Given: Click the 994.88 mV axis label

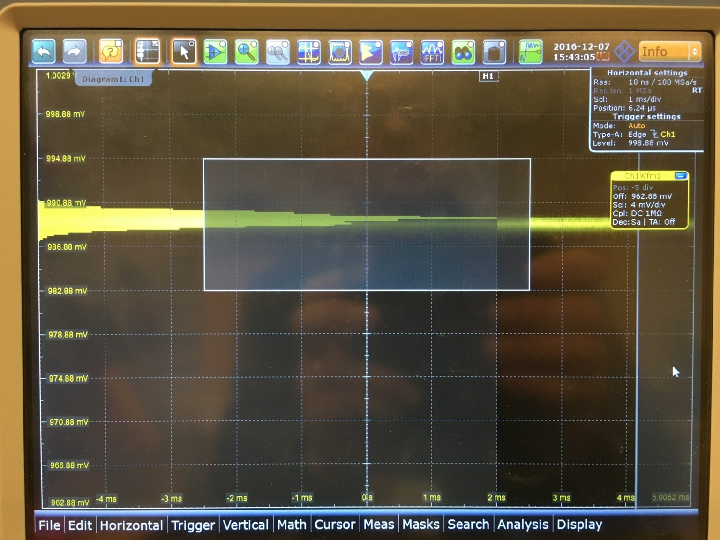Looking at the screenshot, I should 66,158.
